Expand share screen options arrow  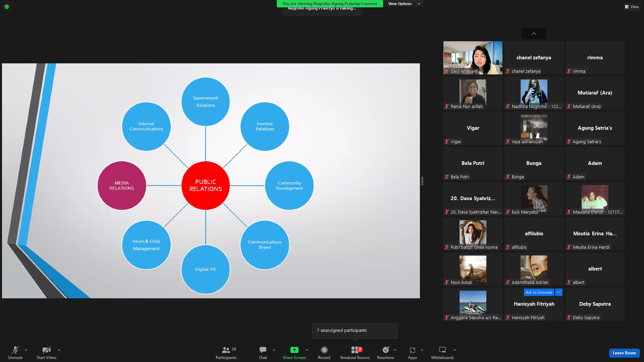tap(307, 350)
